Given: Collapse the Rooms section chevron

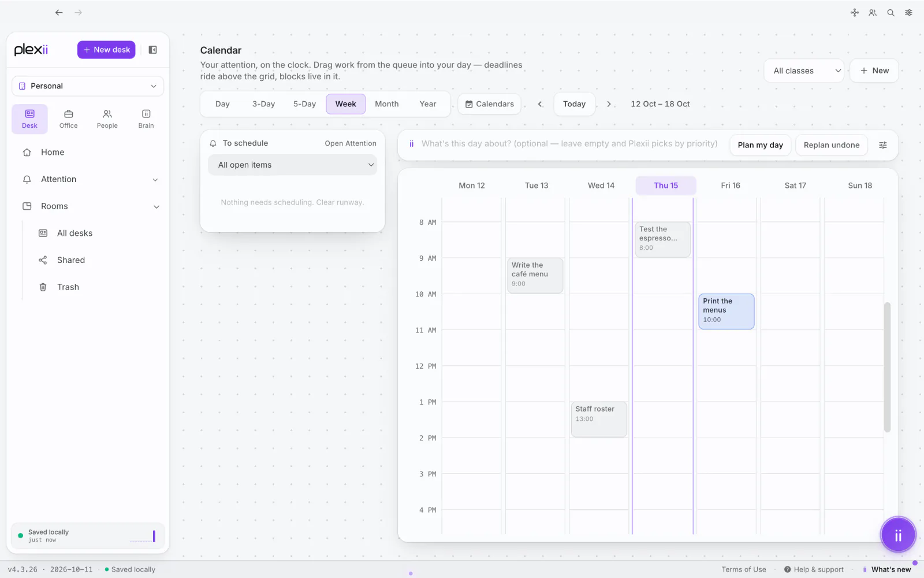Looking at the screenshot, I should click(156, 207).
